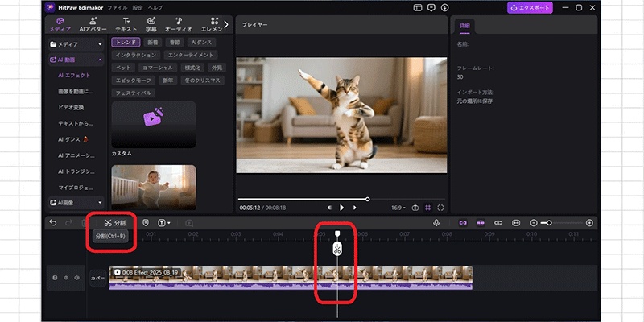Open the feedback message icon in title bar
644x322 pixels.
click(431, 8)
